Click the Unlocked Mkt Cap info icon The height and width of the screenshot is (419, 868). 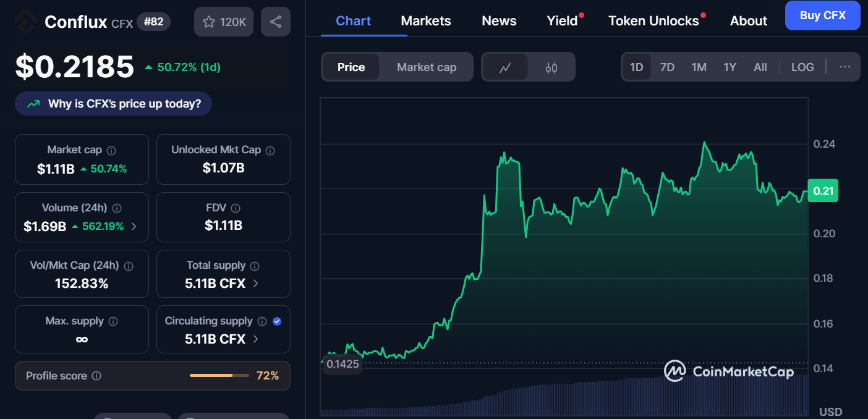tap(270, 150)
